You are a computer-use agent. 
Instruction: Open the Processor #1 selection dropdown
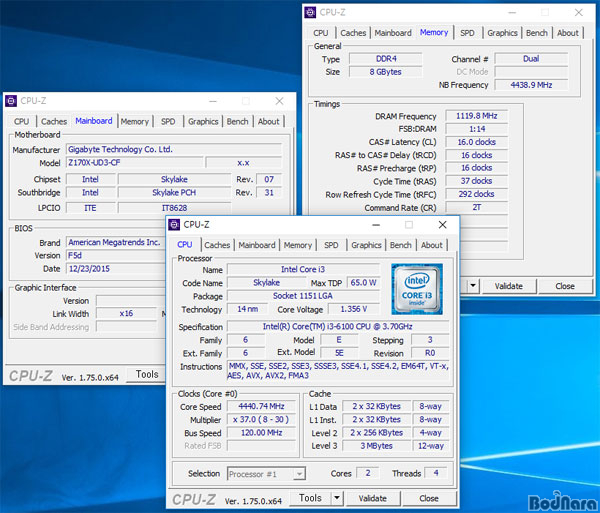[266, 474]
